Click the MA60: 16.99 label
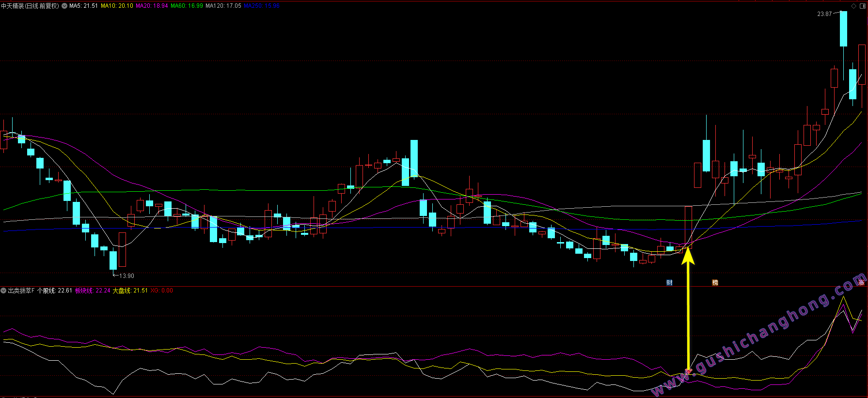868x398 pixels. click(x=187, y=6)
